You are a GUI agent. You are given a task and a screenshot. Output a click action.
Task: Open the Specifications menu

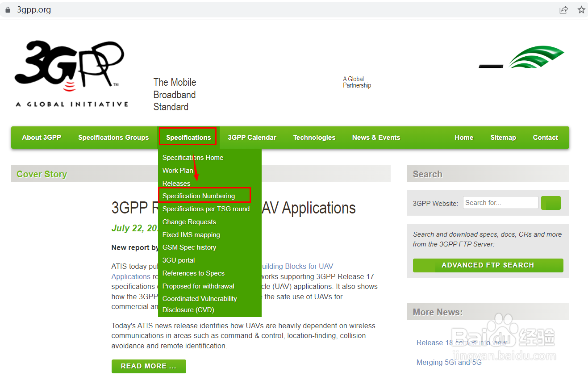point(188,138)
